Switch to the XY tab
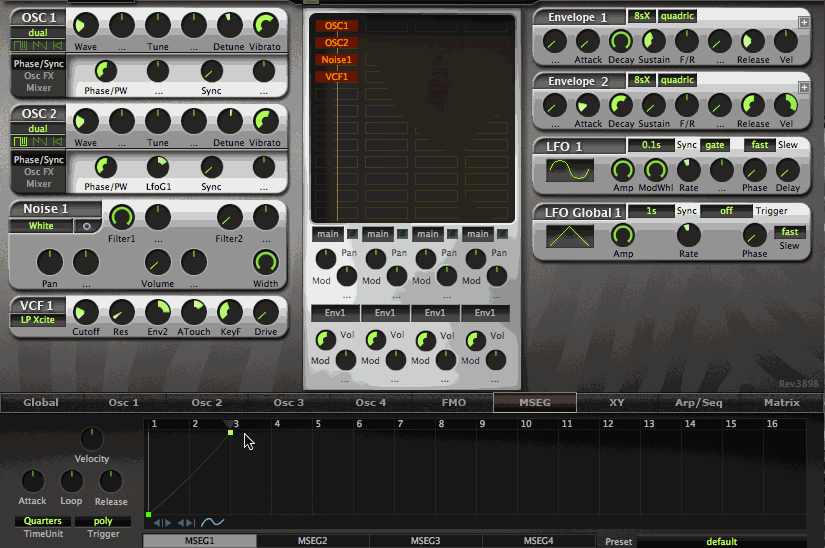This screenshot has height=548, width=825. pyautogui.click(x=617, y=403)
